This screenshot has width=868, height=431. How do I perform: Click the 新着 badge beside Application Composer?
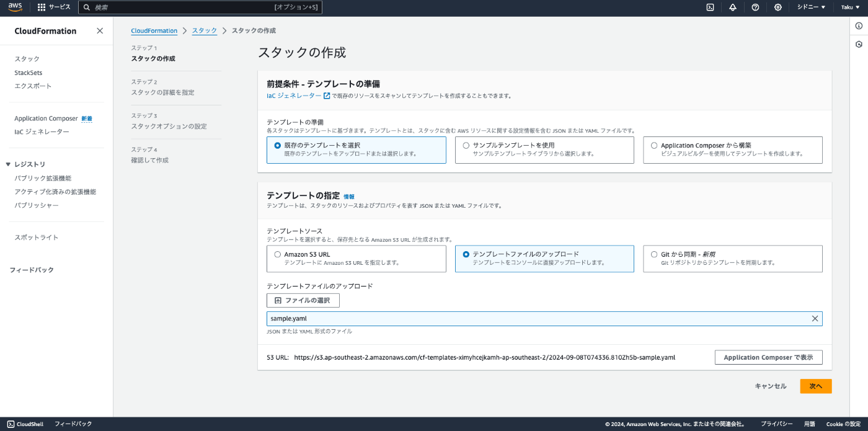[87, 118]
